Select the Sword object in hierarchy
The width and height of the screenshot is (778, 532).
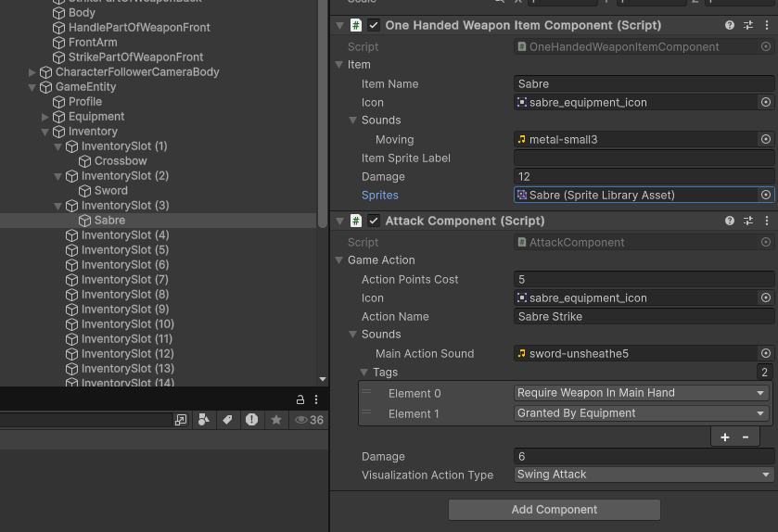[110, 190]
